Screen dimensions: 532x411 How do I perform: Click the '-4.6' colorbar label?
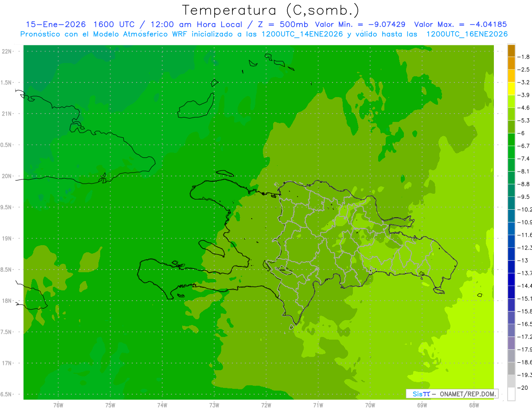click(x=524, y=108)
